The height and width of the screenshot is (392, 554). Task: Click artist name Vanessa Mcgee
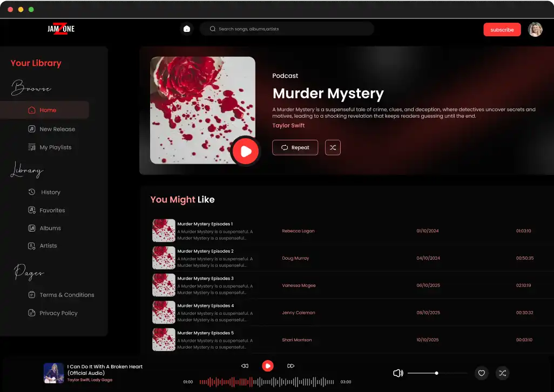tap(299, 285)
